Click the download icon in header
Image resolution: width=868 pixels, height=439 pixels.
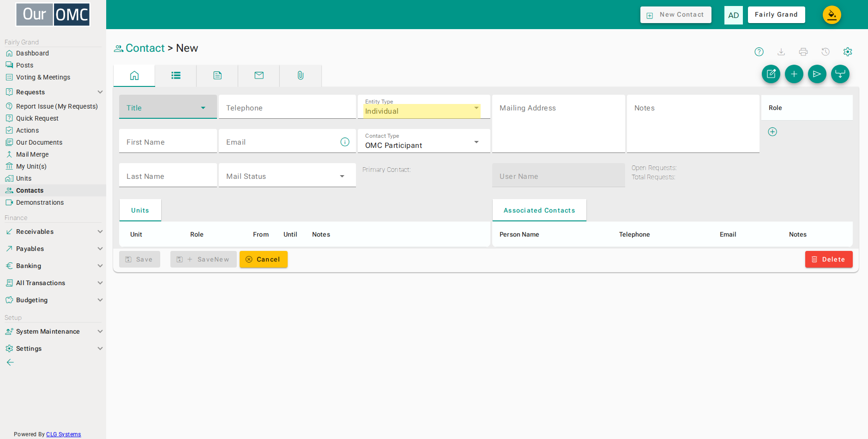point(781,52)
